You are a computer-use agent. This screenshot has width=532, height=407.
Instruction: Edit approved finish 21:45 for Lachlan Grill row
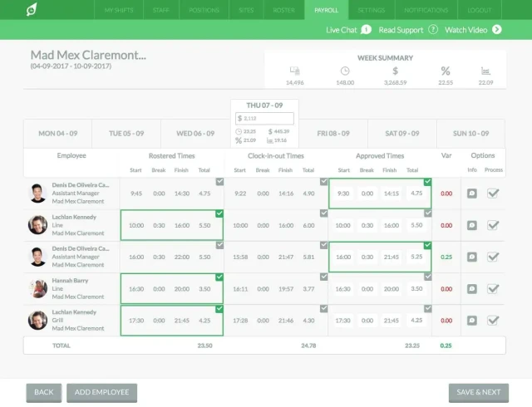(x=392, y=320)
